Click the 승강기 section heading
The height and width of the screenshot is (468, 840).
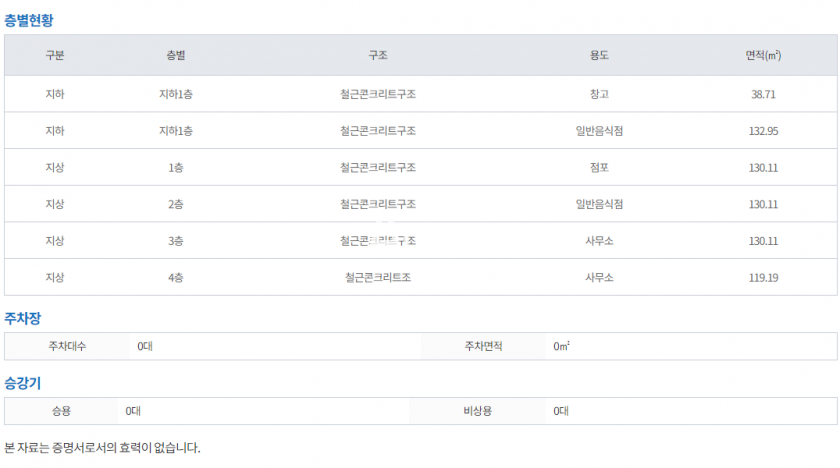point(23,383)
